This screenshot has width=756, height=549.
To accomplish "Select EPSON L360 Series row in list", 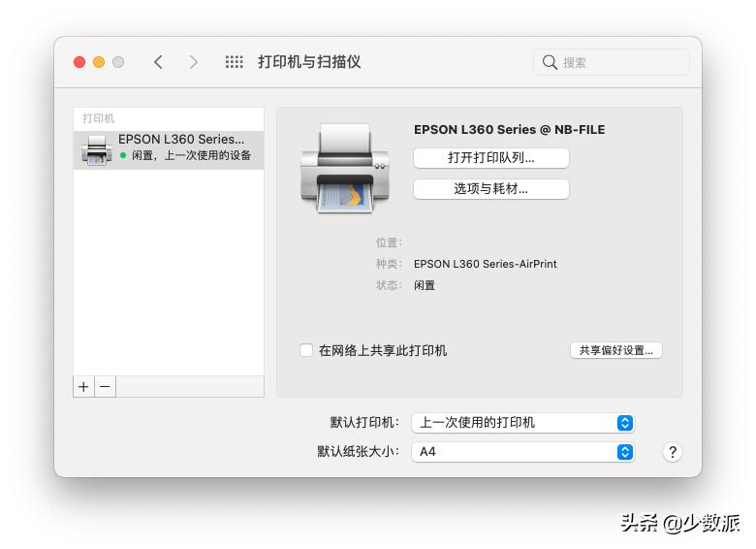I will click(x=169, y=149).
